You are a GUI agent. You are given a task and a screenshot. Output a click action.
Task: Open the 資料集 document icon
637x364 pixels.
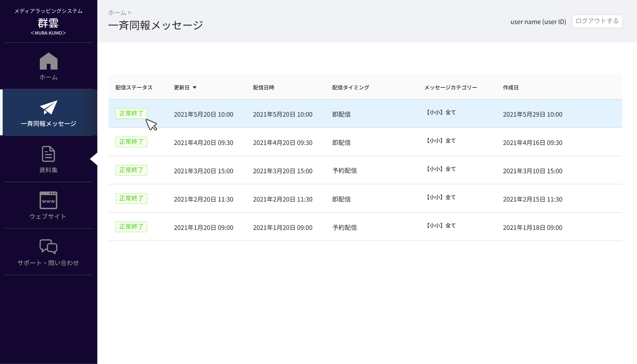(x=48, y=154)
